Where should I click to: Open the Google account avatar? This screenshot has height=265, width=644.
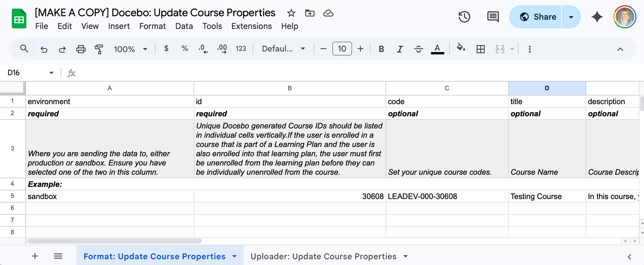tap(625, 17)
